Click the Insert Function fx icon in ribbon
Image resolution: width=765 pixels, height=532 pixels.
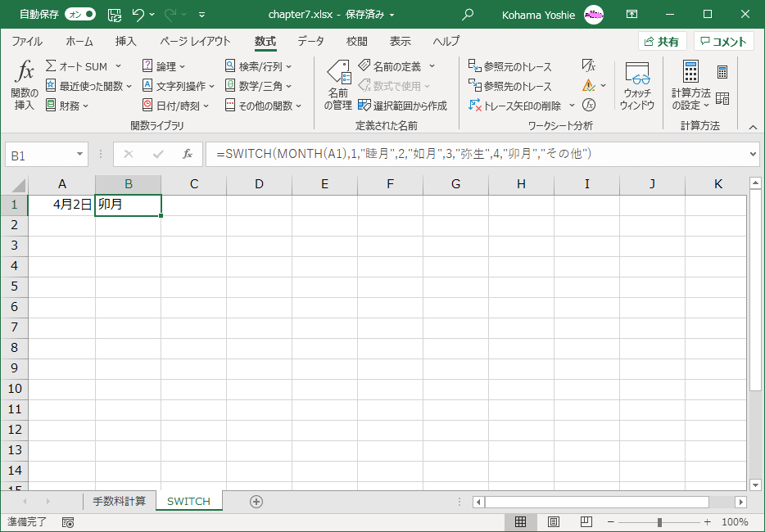pos(25,85)
